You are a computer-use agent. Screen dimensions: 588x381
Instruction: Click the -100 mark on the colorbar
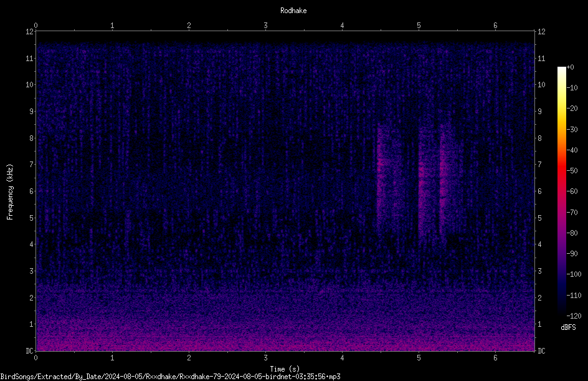coord(574,274)
